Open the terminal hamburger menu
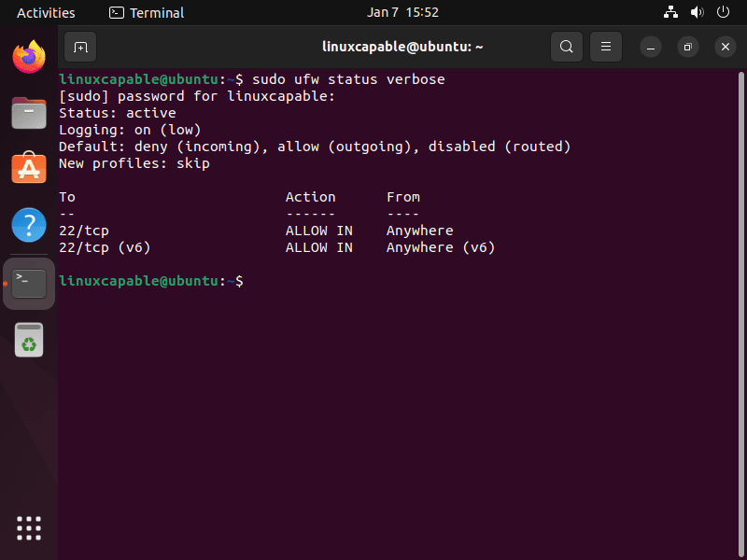This screenshot has height=560, width=747. click(606, 46)
